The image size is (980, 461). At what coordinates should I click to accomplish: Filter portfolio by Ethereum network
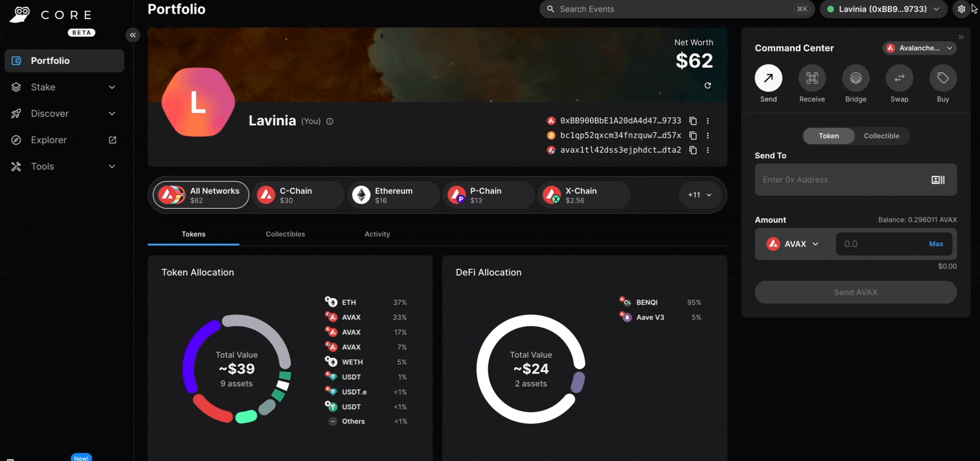click(393, 195)
